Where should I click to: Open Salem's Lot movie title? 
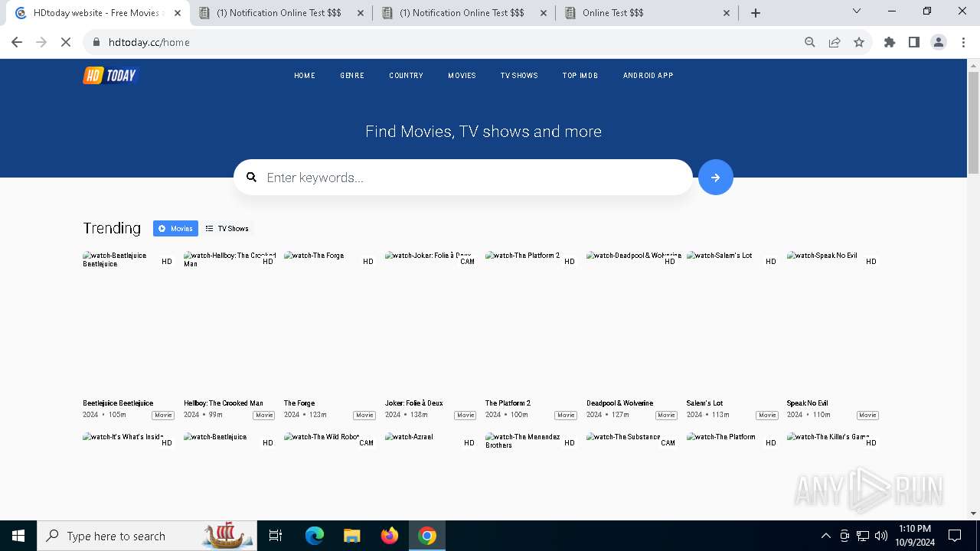click(x=704, y=403)
